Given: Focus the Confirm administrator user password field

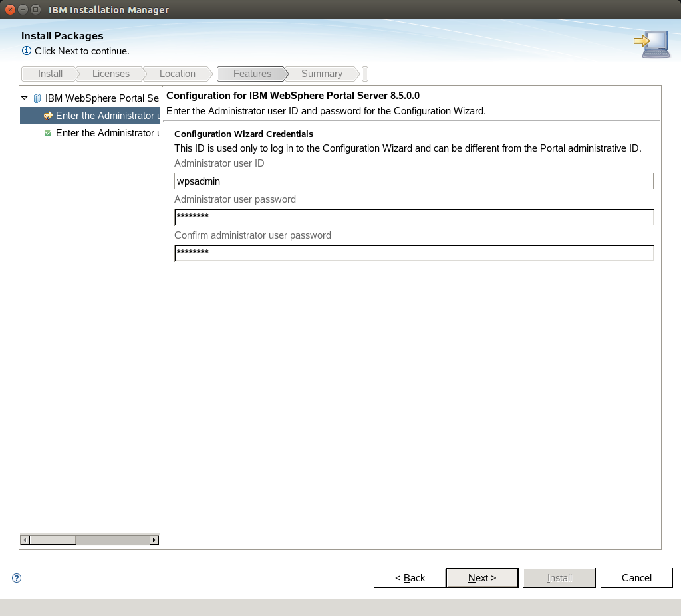Looking at the screenshot, I should [x=414, y=253].
